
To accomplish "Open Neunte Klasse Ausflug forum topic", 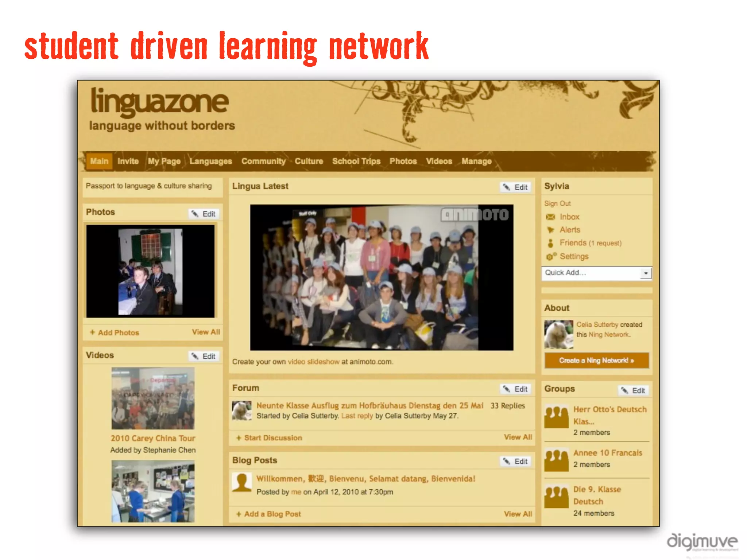I will tap(369, 405).
